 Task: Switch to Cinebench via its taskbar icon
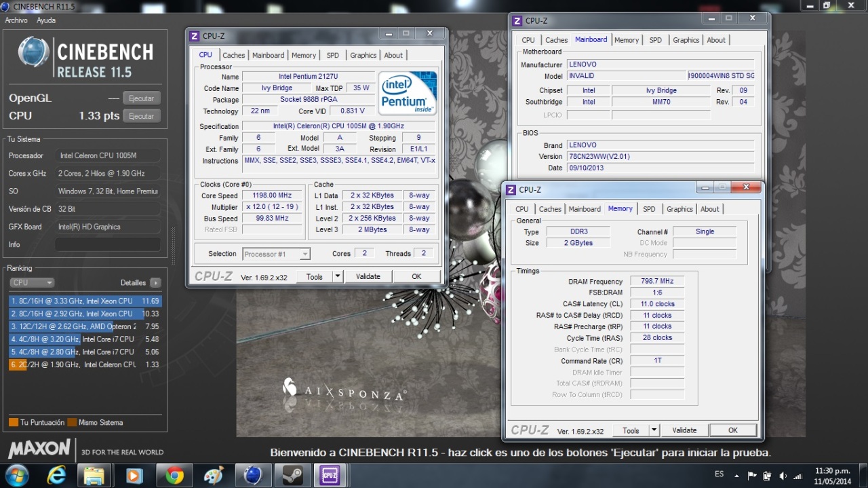click(253, 475)
